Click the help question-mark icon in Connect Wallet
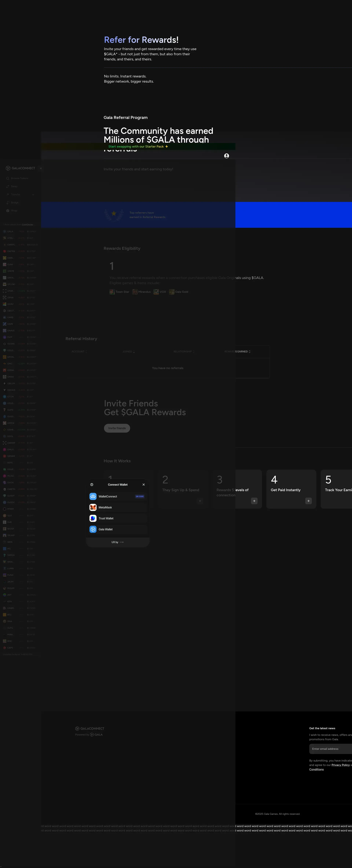 point(92,485)
